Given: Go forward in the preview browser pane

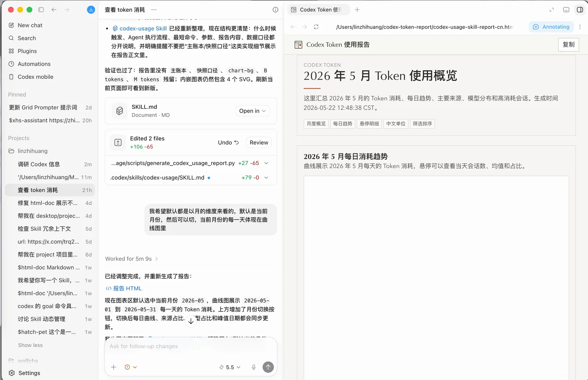Looking at the screenshot, I should [x=304, y=27].
